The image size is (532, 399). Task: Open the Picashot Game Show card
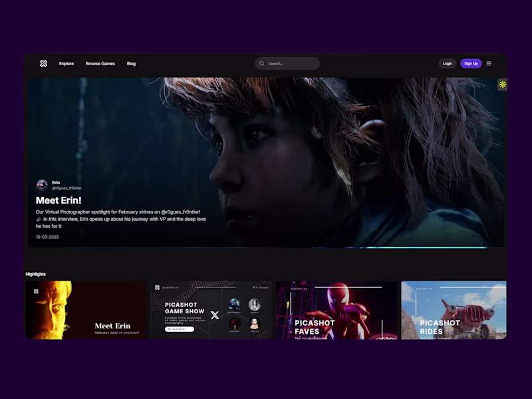211,310
